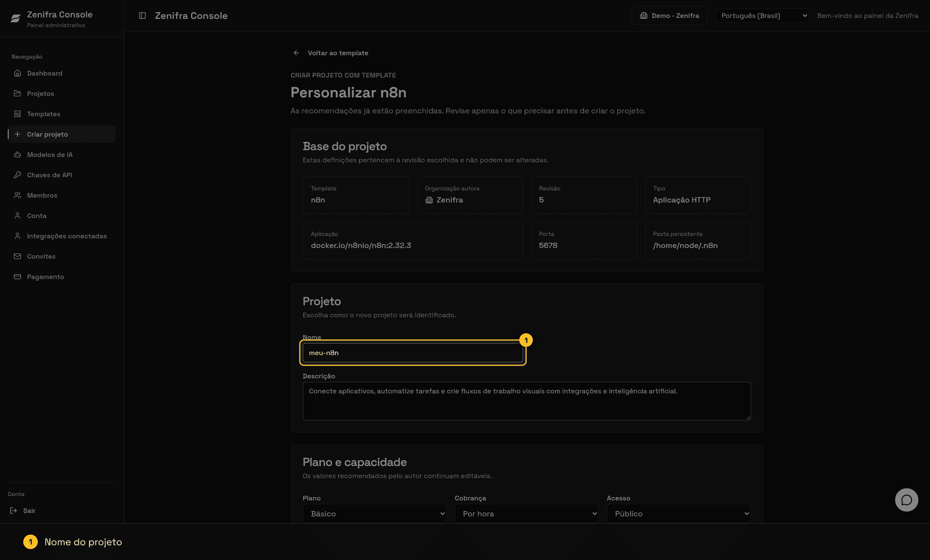Toggle the sidebar panel icon
The image size is (930, 560).
point(142,16)
